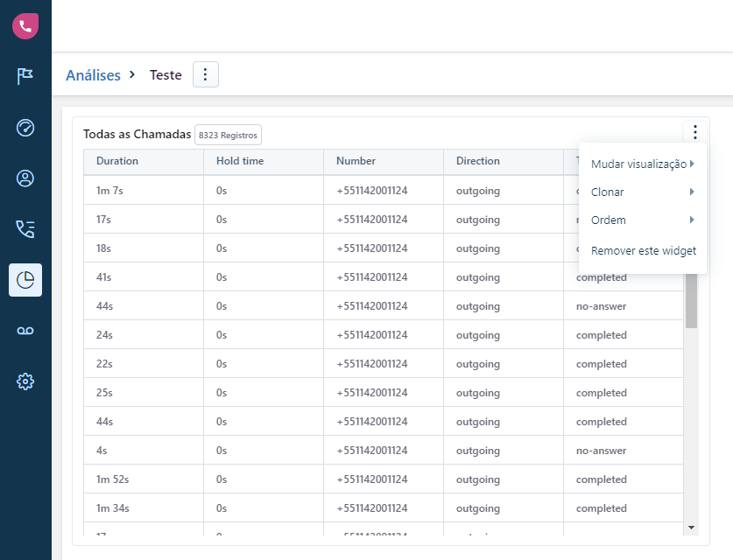
Task: Open the dashboard gauge icon
Action: [25, 128]
